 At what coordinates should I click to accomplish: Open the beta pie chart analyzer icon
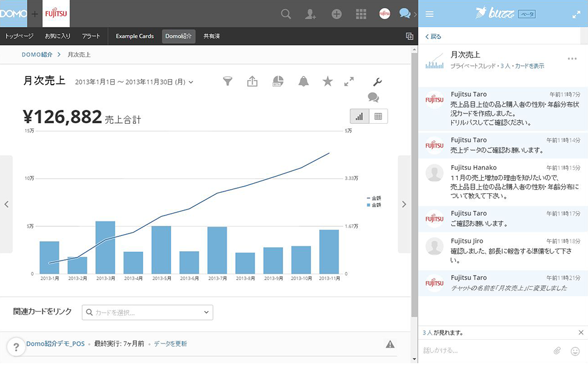[x=277, y=81]
